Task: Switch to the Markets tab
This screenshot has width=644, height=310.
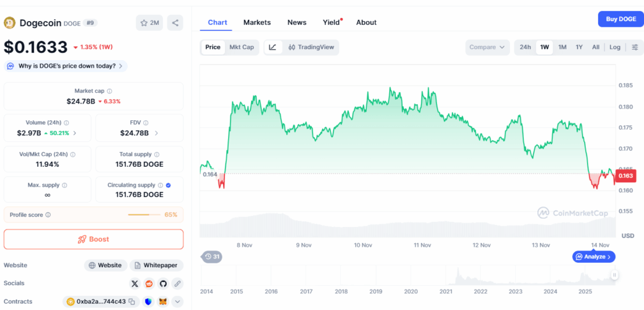Action: (x=257, y=22)
